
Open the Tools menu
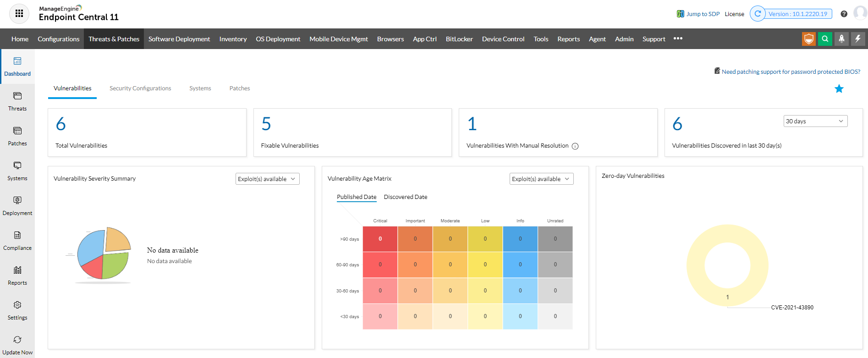tap(541, 39)
